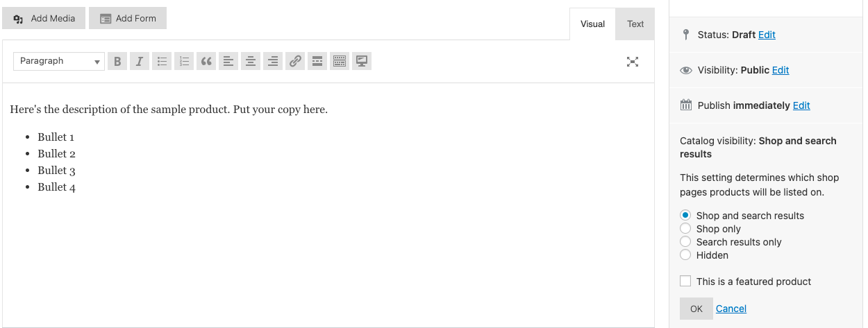Insert Read More tag
This screenshot has width=868, height=328.
[317, 61]
